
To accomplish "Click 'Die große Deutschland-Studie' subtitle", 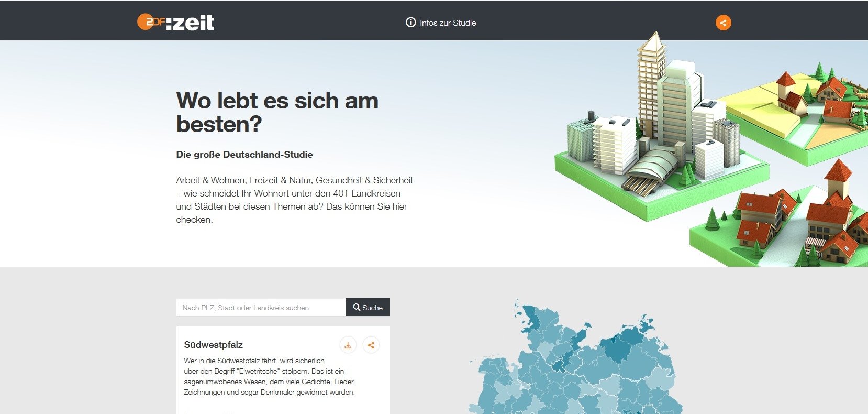I will 244,155.
